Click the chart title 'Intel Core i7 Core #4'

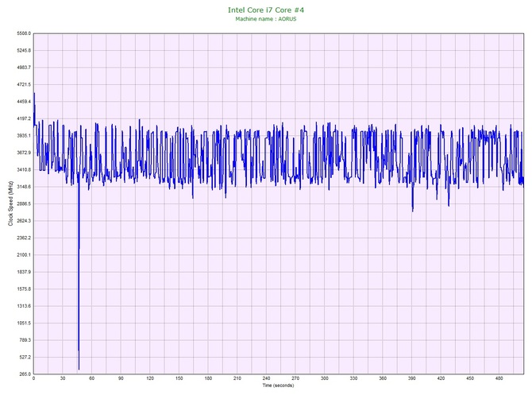[266, 10]
